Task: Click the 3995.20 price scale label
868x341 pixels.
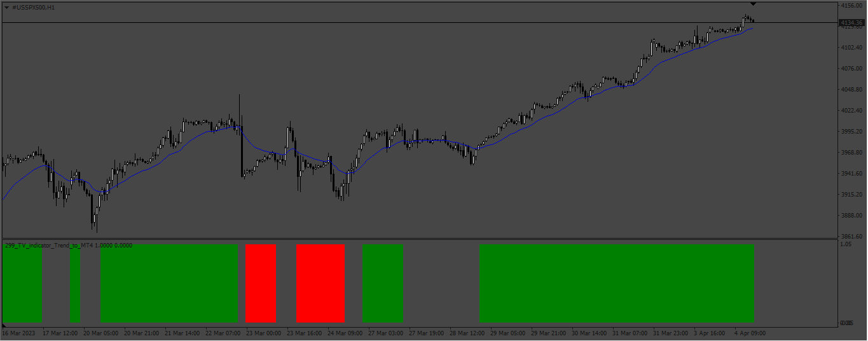Action: pos(851,132)
